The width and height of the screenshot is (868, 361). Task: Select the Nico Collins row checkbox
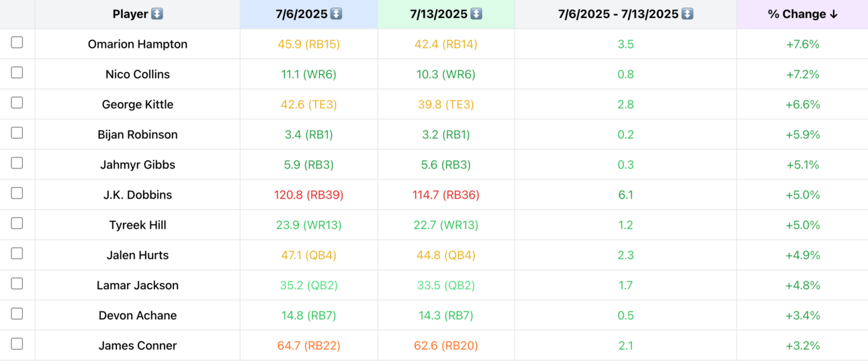[x=17, y=72]
